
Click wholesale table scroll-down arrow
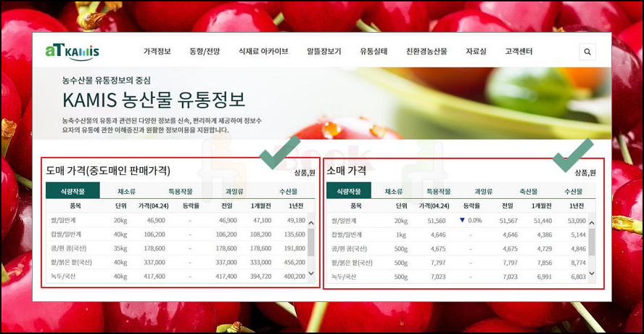[x=311, y=273]
